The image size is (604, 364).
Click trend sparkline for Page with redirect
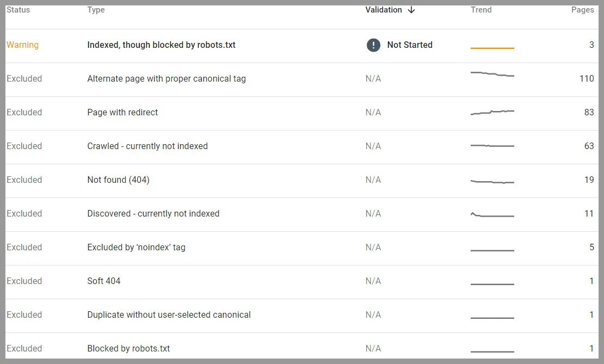492,113
